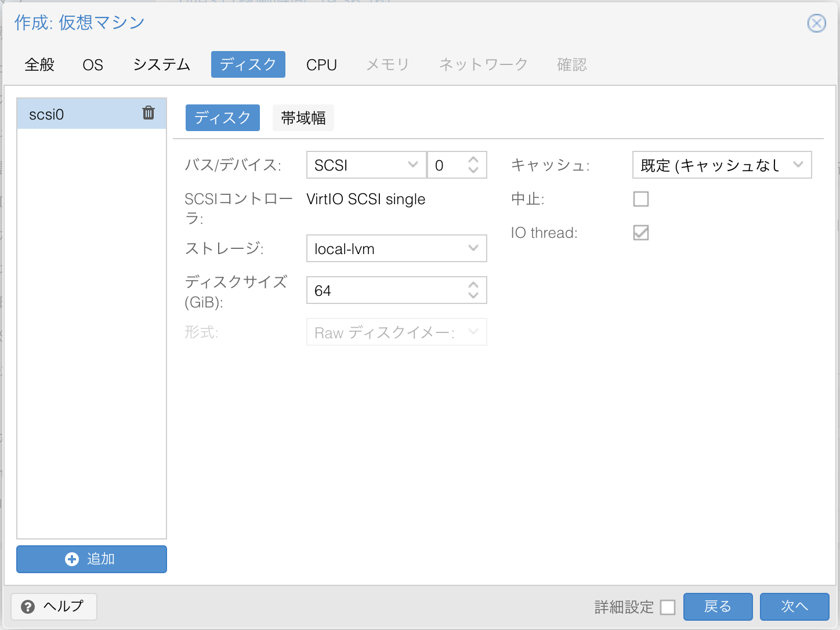Image resolution: width=840 pixels, height=630 pixels.
Task: Click the 作成: 仮想マシン title
Action: (x=79, y=23)
